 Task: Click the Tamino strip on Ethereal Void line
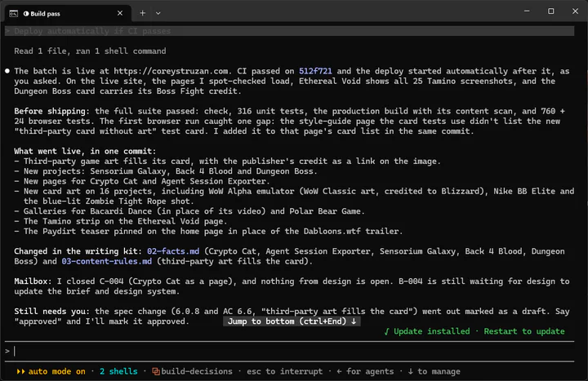click(120, 221)
